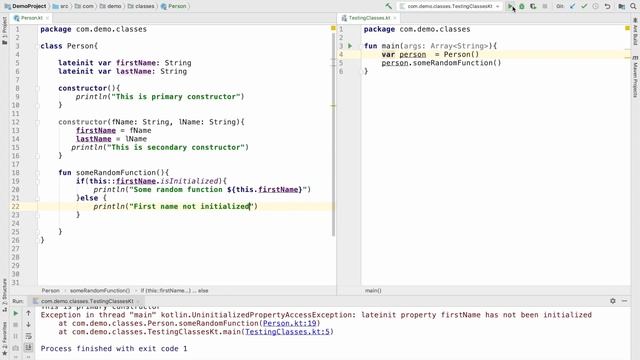Viewport: 640px width, 360px height.
Task: Open Maven Projects sidebar tab
Action: tap(635, 76)
